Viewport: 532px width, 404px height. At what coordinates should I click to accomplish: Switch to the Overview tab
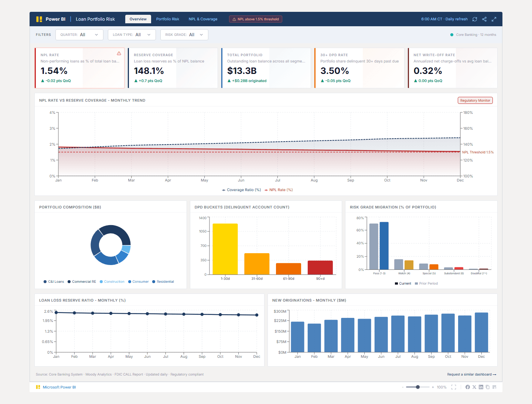tap(138, 19)
